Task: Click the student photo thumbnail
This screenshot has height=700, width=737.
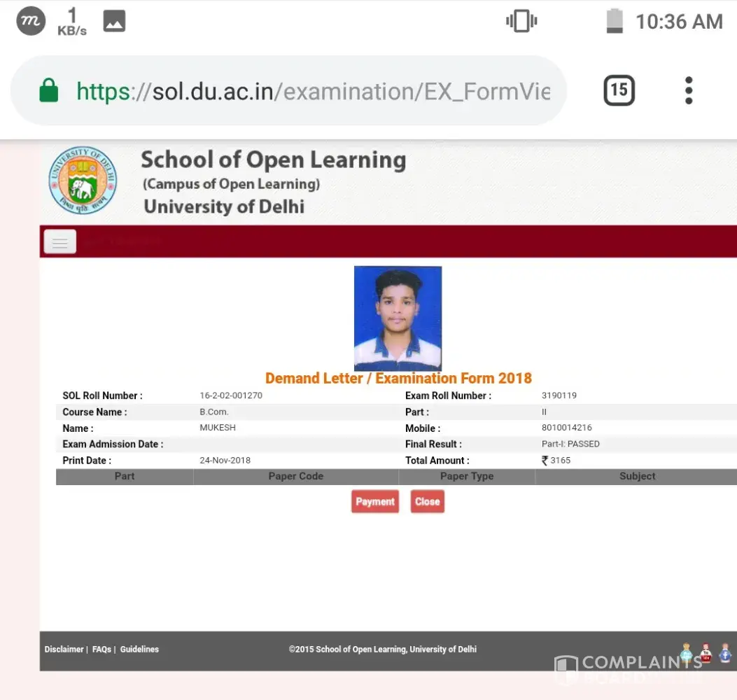Action: 398,318
